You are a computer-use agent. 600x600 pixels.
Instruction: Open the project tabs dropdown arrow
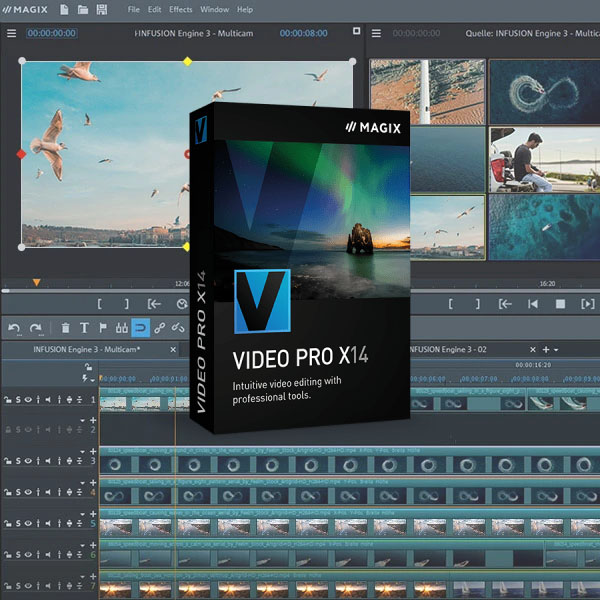coord(556,350)
